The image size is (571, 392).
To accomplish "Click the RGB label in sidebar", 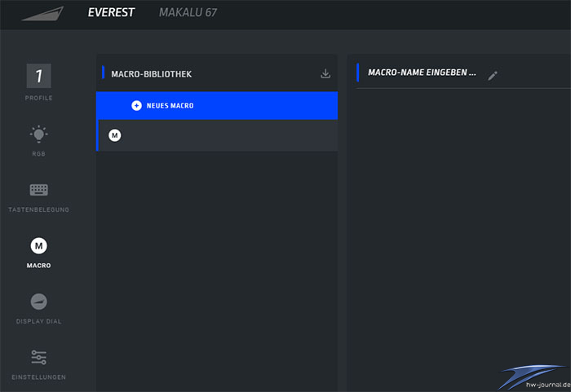I will pyautogui.click(x=38, y=154).
